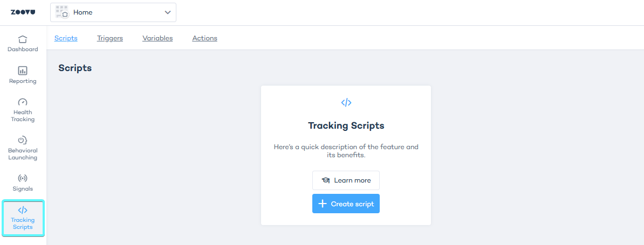The height and width of the screenshot is (245, 644).
Task: Click the graduation cap icon
Action: pos(325,180)
